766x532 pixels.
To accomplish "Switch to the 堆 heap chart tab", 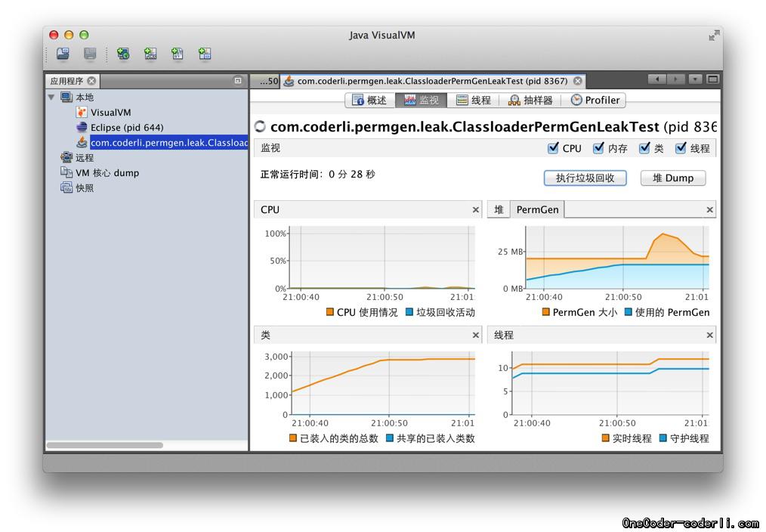I will point(499,209).
